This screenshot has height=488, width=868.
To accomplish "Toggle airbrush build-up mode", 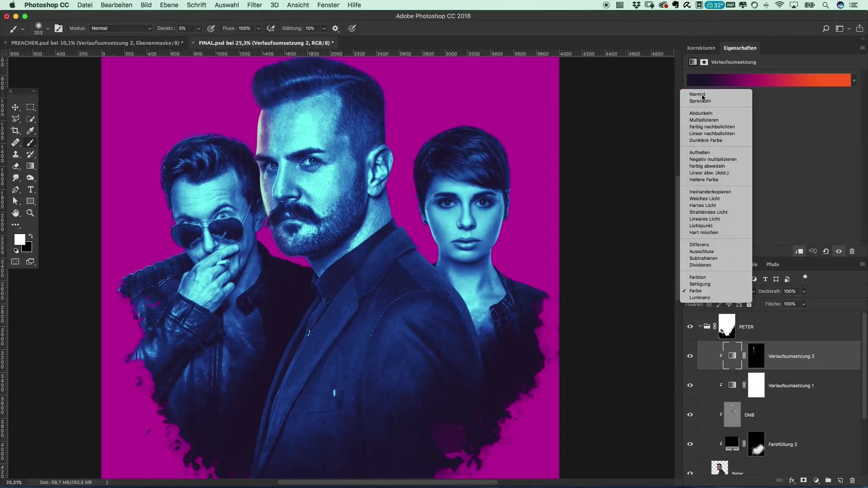I will [271, 28].
